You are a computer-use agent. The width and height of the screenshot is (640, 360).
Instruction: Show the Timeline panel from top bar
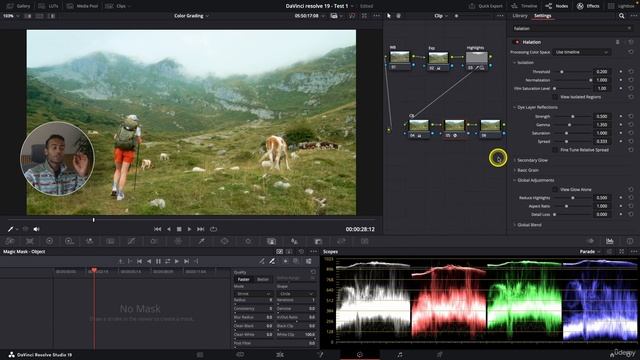pyautogui.click(x=524, y=6)
